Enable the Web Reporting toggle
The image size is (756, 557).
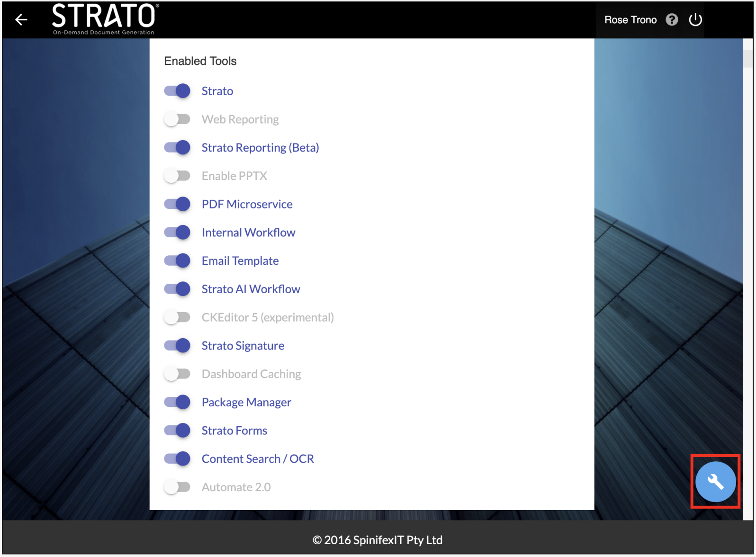click(x=177, y=119)
